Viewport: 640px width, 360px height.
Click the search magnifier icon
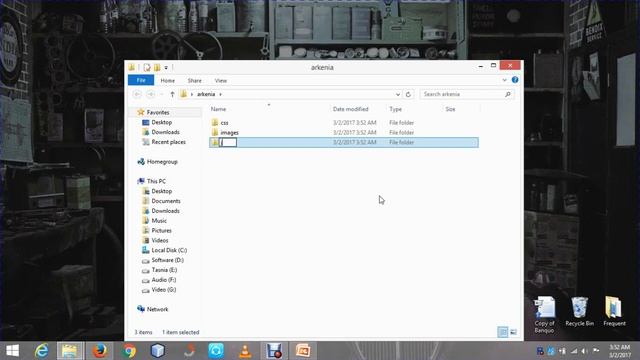[508, 94]
